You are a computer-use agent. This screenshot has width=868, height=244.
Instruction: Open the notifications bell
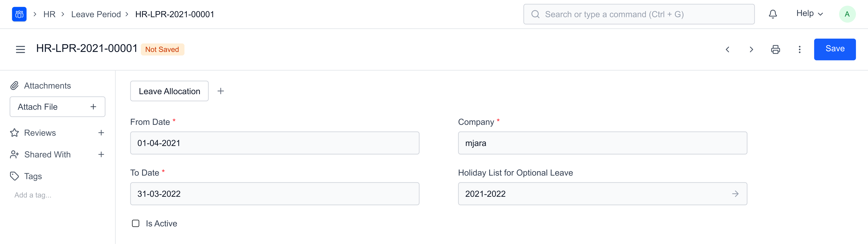(773, 14)
